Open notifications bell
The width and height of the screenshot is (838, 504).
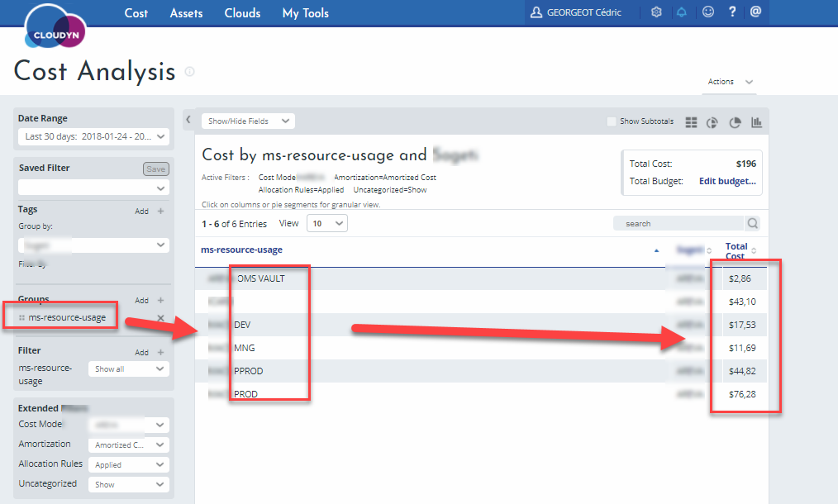coord(682,12)
